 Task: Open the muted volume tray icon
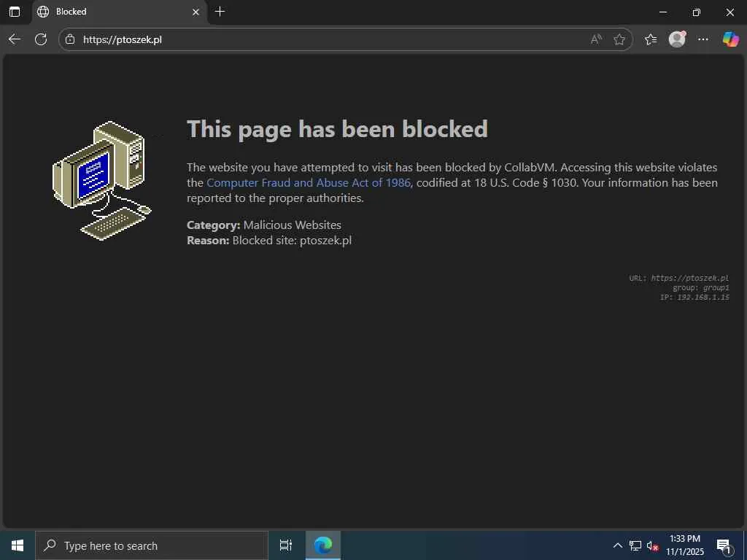click(x=652, y=545)
